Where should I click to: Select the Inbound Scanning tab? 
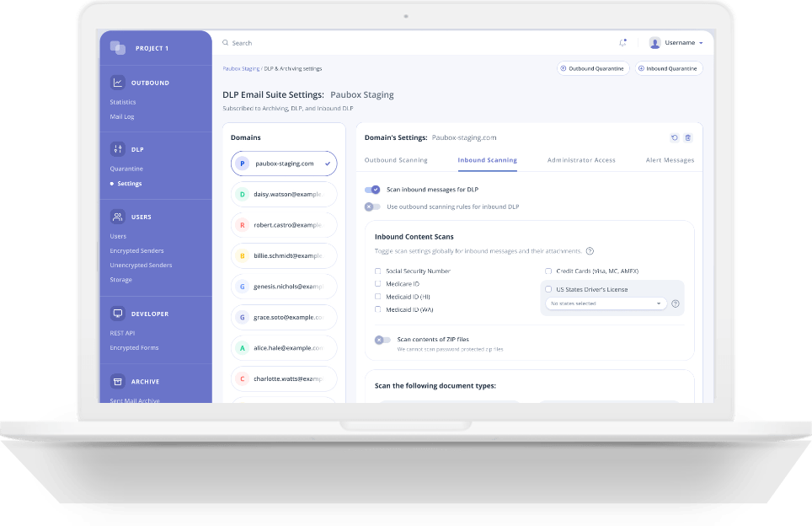tap(488, 160)
